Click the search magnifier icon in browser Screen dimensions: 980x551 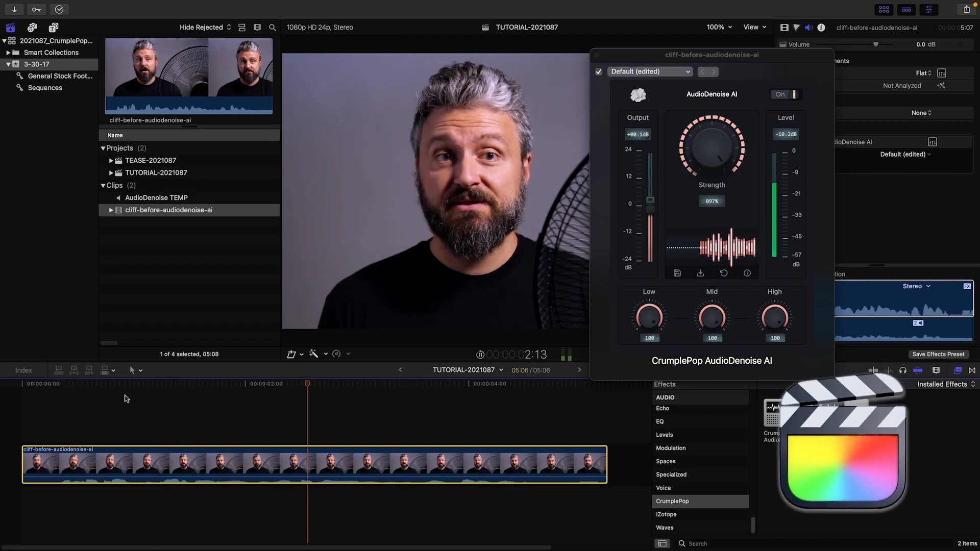coord(273,28)
